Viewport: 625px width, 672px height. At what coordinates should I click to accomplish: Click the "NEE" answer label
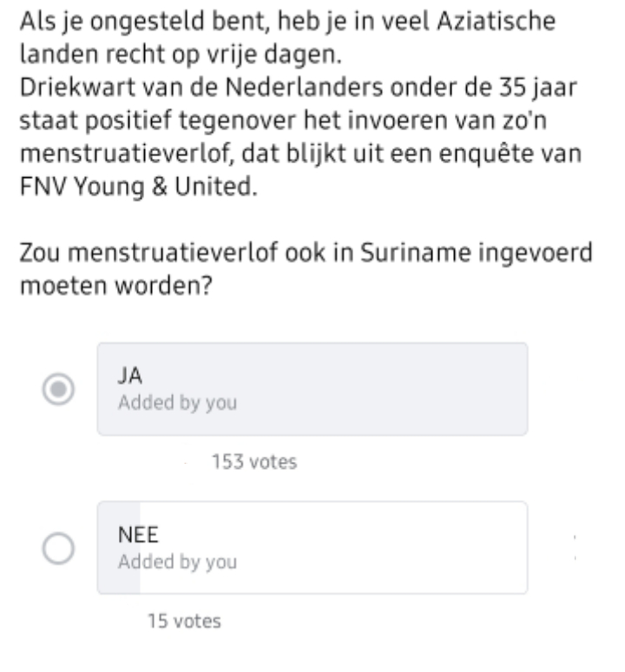133,537
